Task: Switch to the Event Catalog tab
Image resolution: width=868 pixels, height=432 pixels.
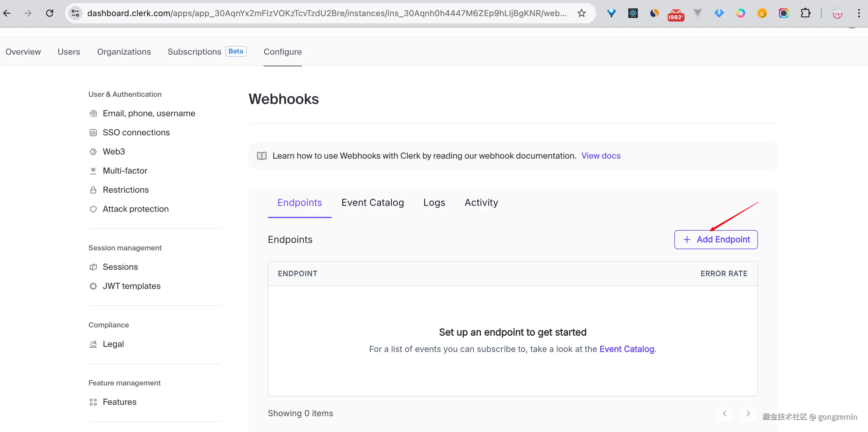Action: pyautogui.click(x=372, y=202)
